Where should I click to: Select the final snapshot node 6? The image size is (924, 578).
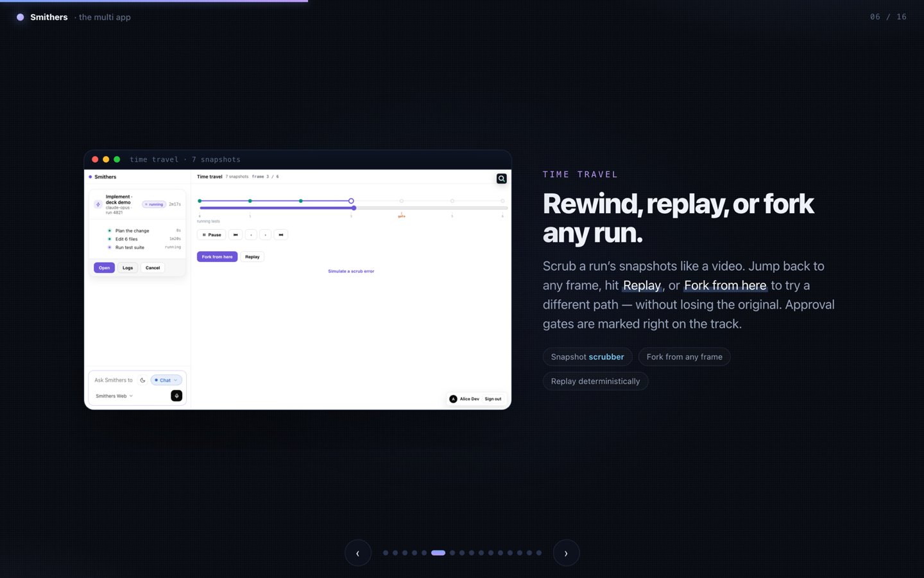click(502, 201)
